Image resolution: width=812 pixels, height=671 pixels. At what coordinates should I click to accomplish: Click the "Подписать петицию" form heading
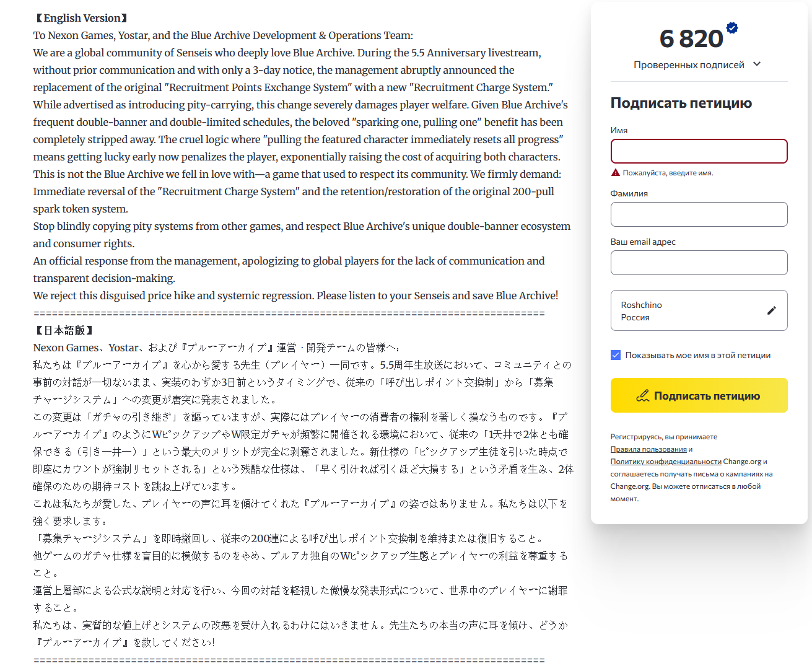tap(681, 103)
